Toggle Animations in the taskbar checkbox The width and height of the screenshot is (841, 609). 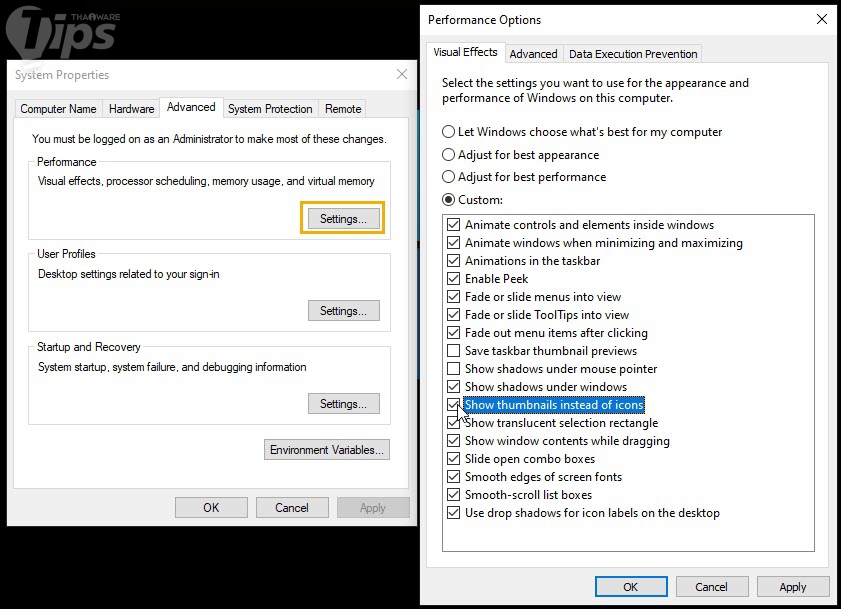pos(453,261)
